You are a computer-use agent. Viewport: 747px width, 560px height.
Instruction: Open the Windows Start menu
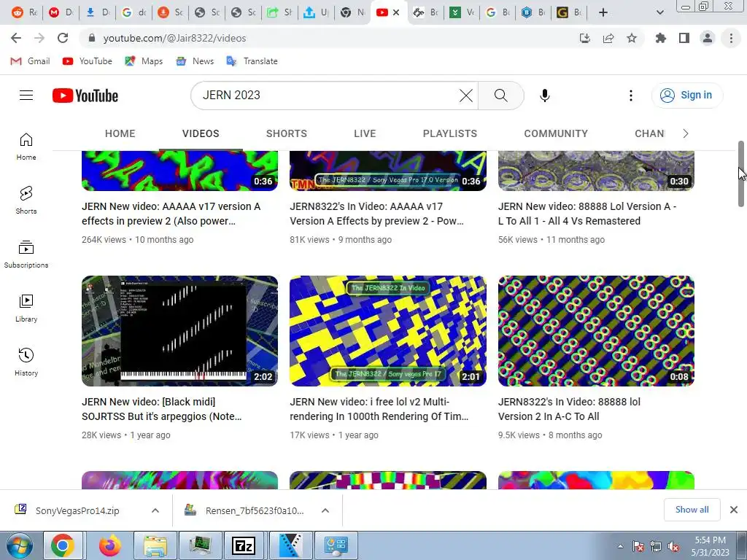coord(19,545)
